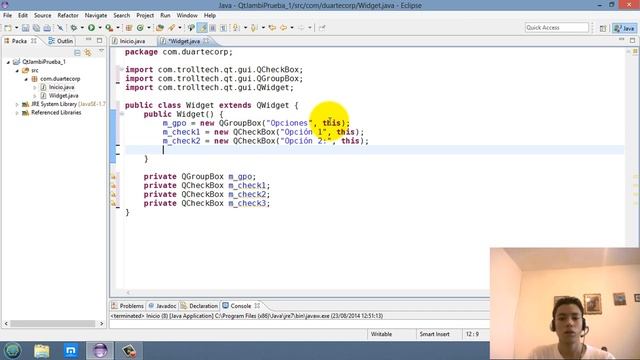Screen dimensions: 640x360
Task: Go to Last Edit Location icon
Action: [272, 28]
